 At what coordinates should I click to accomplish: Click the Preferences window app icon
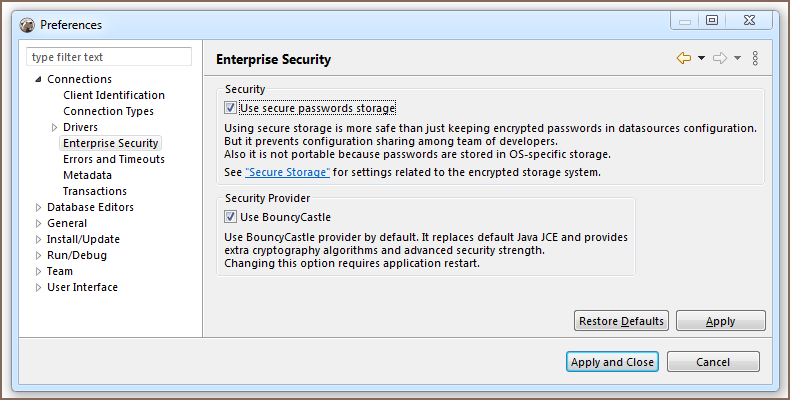tap(27, 24)
